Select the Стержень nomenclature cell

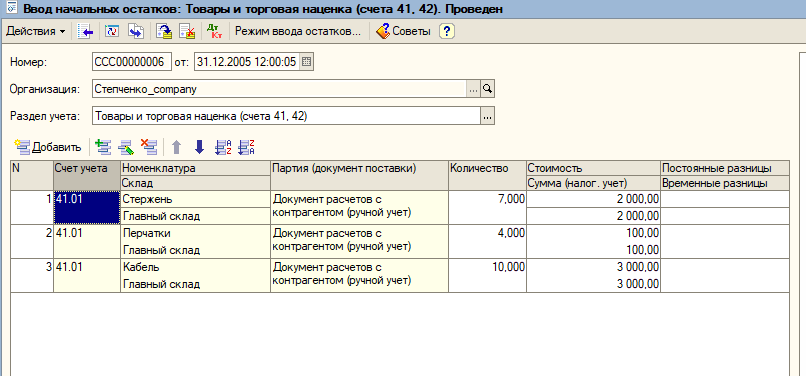coord(195,199)
